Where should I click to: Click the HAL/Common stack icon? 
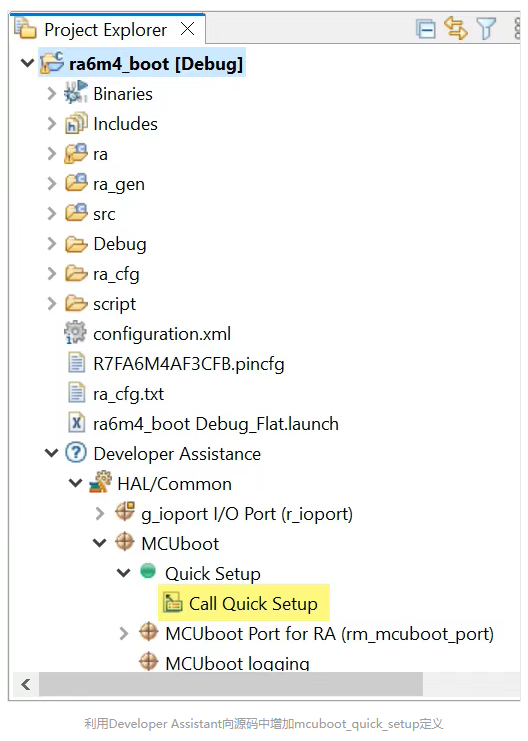101,483
